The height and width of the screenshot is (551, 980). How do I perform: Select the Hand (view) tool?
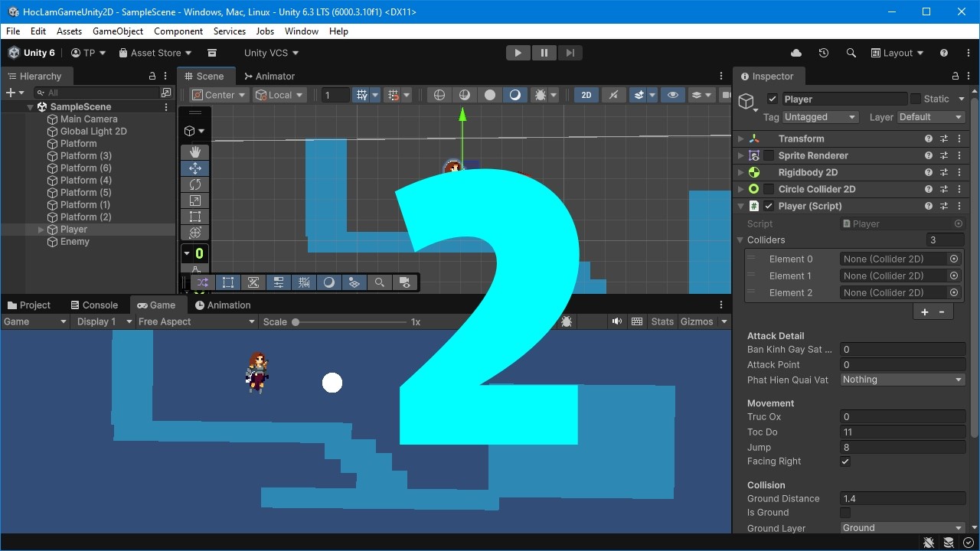tap(195, 152)
